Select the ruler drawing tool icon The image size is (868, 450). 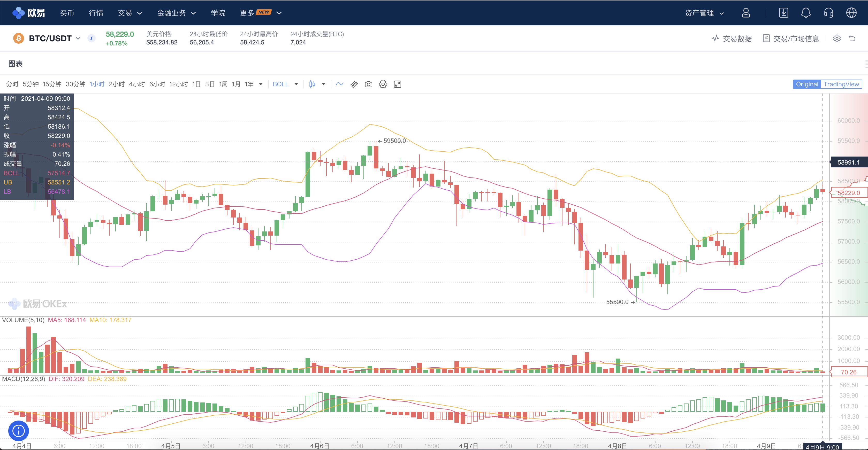click(354, 84)
